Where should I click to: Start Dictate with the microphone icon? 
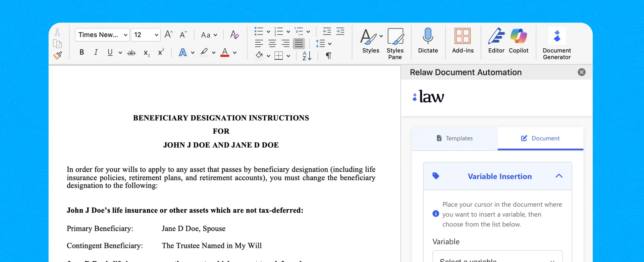point(428,41)
